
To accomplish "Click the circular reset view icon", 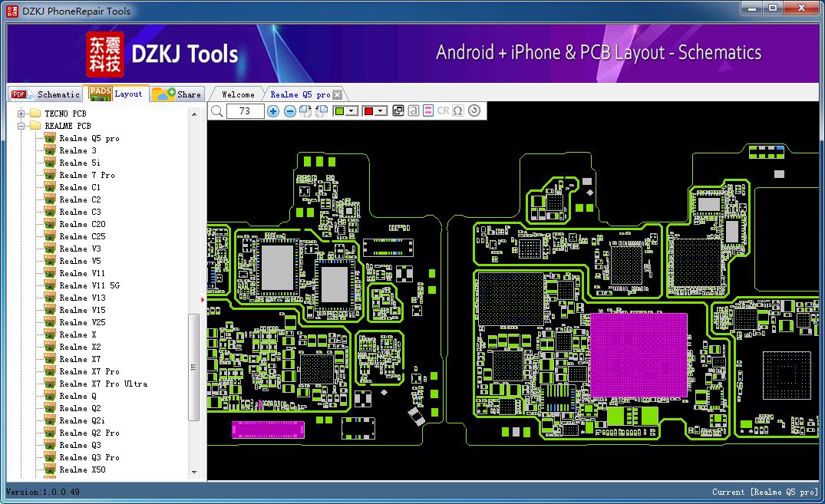I will click(x=474, y=110).
